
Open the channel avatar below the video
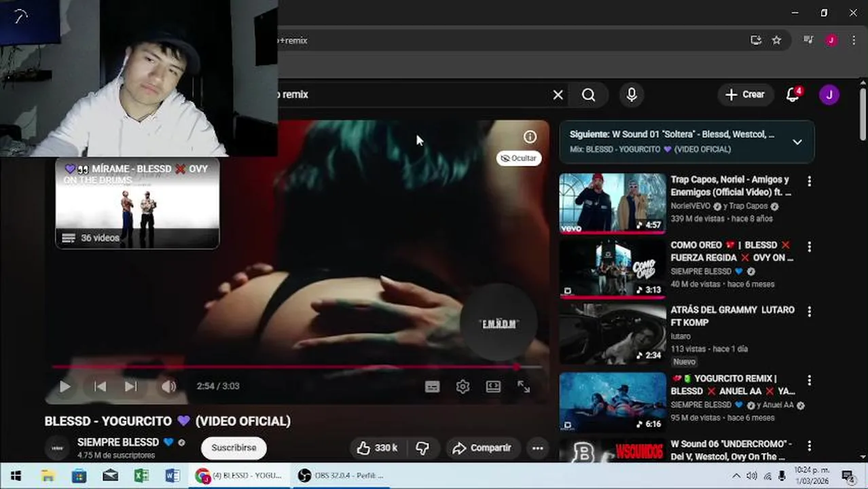pos(57,448)
